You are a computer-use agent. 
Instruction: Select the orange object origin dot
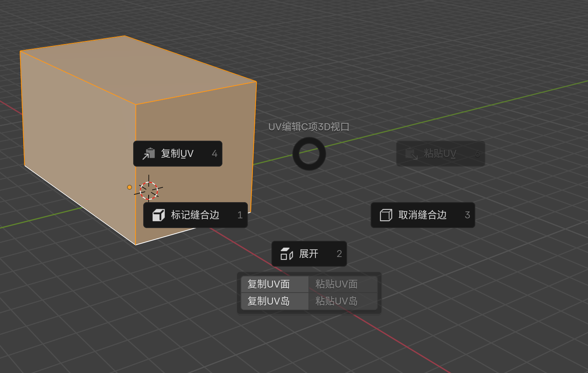(129, 187)
